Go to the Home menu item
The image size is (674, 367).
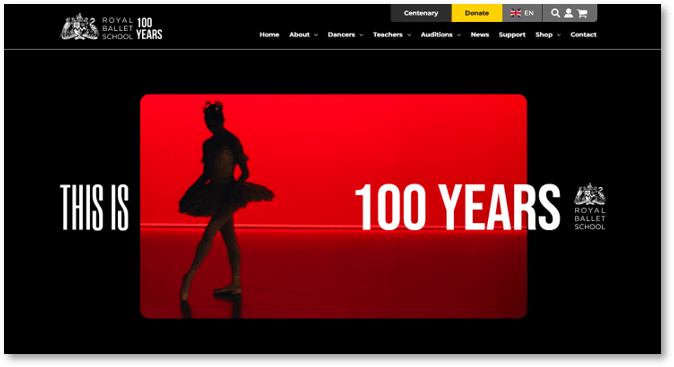[269, 35]
